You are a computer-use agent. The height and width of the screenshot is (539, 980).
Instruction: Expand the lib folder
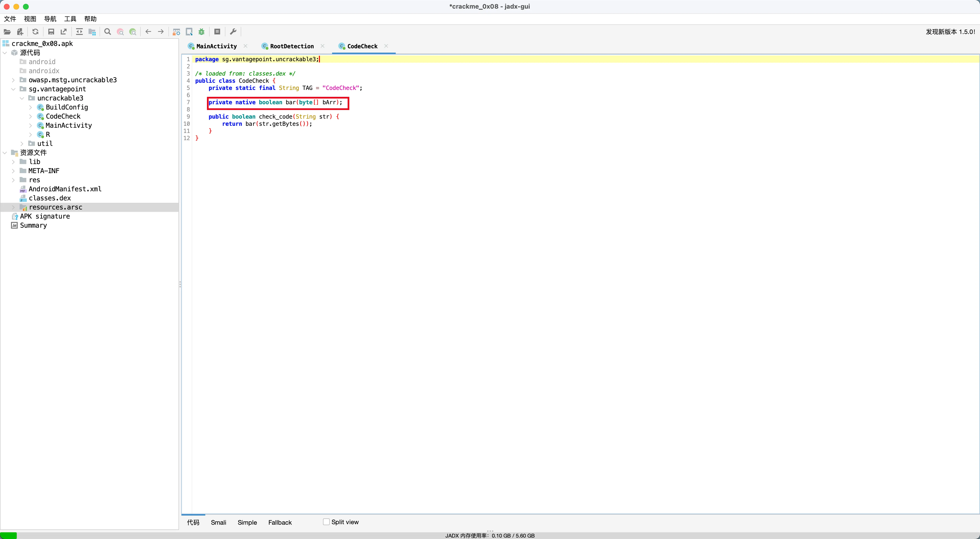tap(14, 162)
